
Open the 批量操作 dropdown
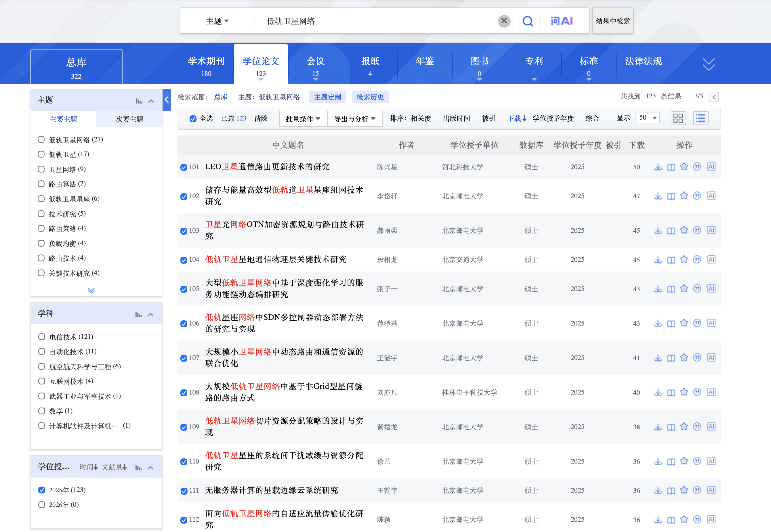pyautogui.click(x=303, y=119)
